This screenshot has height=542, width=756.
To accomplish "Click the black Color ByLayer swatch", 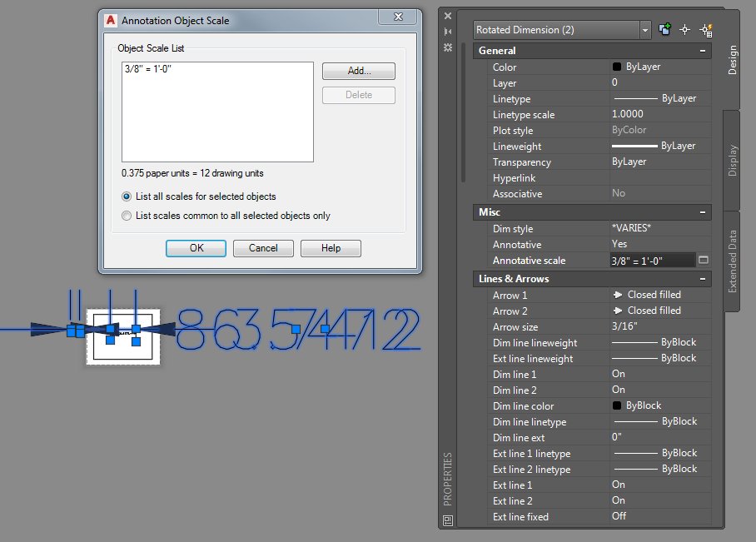I will (x=617, y=67).
